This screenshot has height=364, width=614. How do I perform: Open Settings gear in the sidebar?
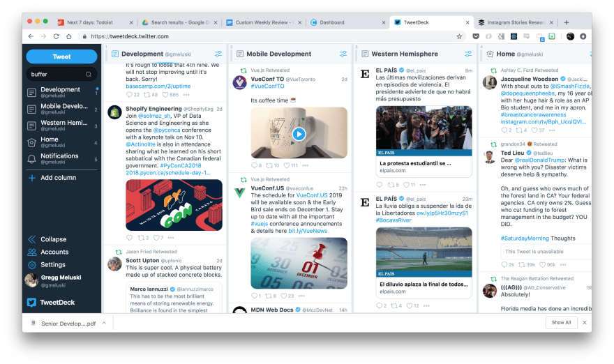click(31, 265)
